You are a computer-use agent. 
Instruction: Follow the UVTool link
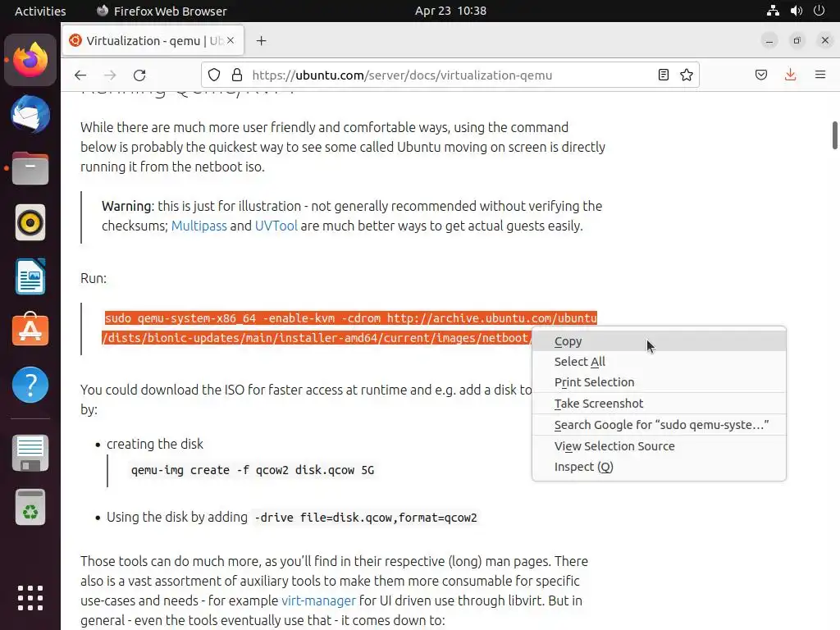pyautogui.click(x=276, y=226)
